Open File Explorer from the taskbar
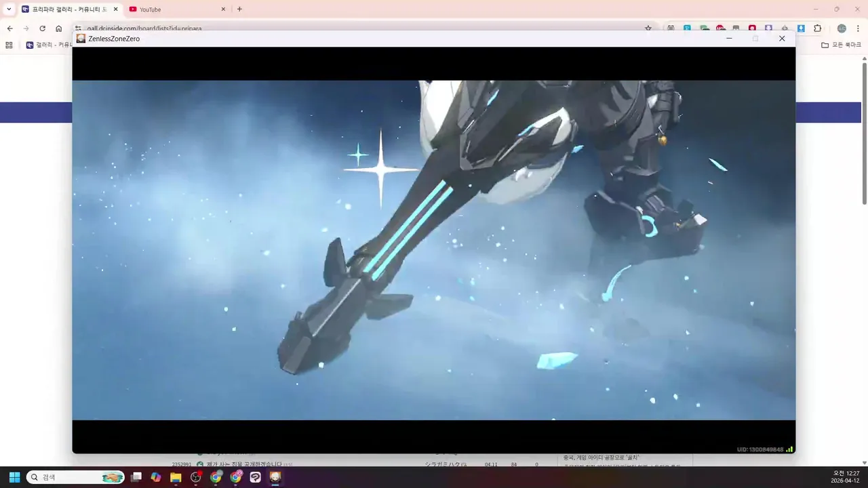868x488 pixels. point(176,477)
